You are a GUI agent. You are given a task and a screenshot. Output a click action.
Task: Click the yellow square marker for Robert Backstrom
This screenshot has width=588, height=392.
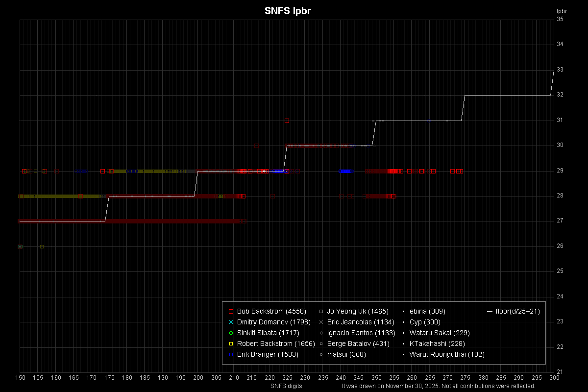[231, 343]
